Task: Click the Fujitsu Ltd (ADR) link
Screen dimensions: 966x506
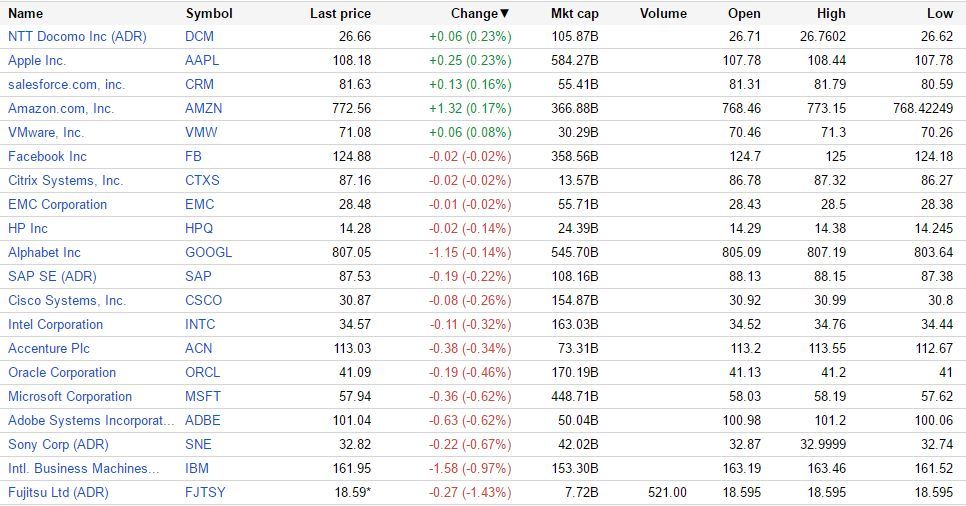Action: pos(58,492)
